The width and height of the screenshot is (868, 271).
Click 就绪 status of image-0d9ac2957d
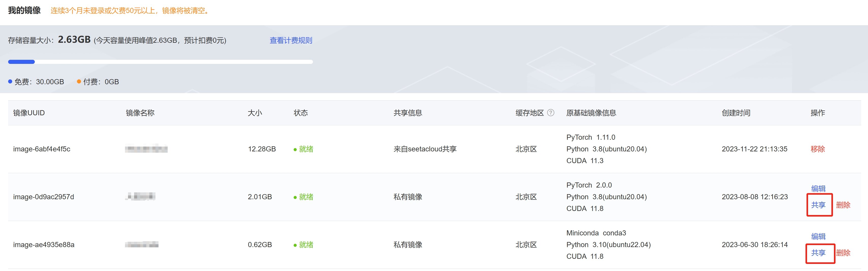[x=304, y=197]
